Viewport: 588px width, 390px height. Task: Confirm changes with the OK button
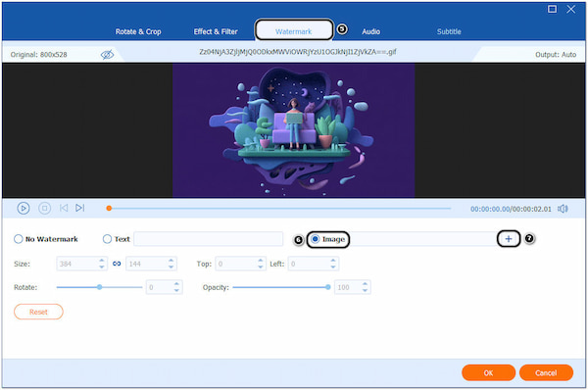(x=488, y=372)
